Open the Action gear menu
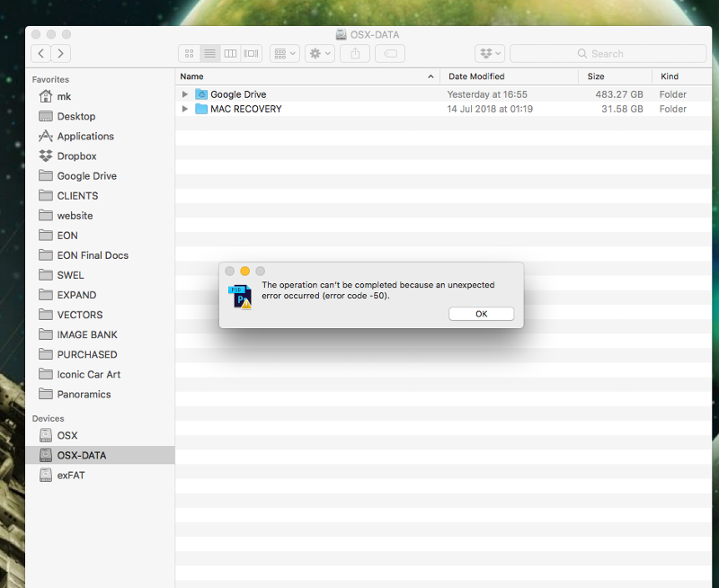Screen dimensions: 719x588 click(320, 54)
